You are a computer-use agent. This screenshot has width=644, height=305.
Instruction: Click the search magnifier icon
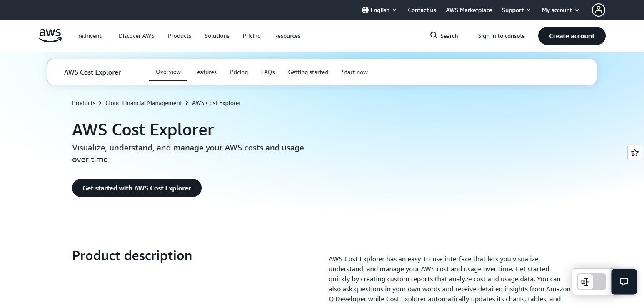[x=434, y=35]
